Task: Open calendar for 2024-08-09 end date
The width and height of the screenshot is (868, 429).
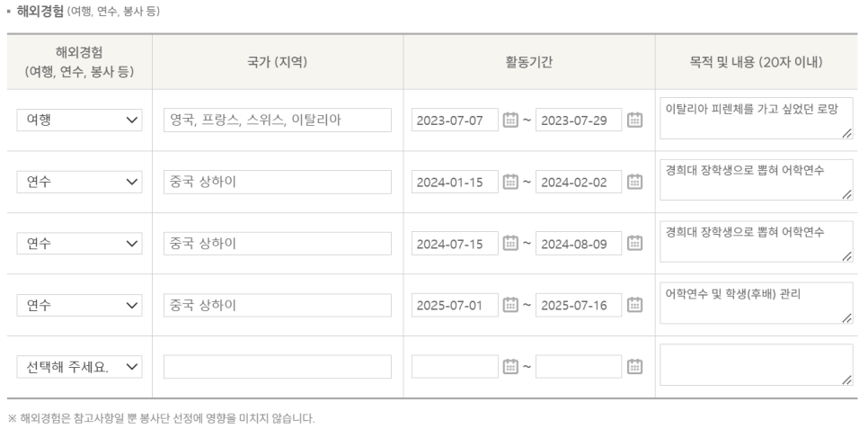Action: click(634, 244)
